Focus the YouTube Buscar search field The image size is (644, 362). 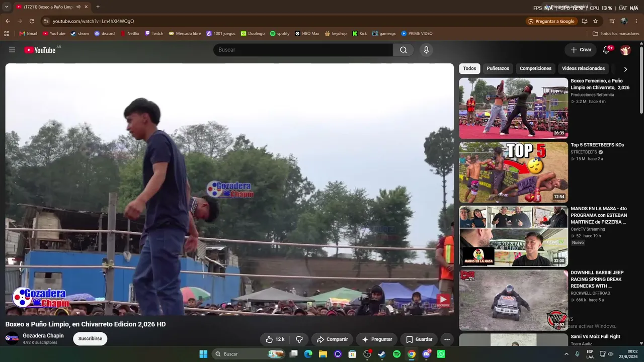[x=303, y=50]
